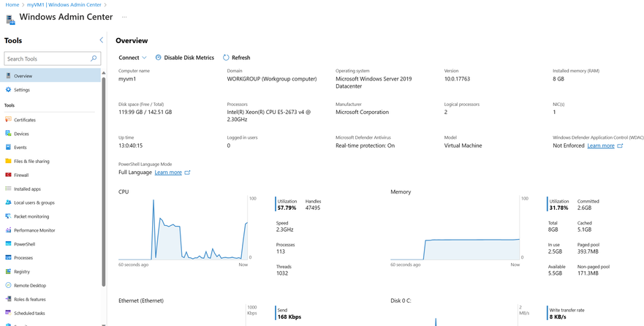Screen dimensions: 644x326
Task: Open the Firewall tool icon
Action: click(x=8, y=175)
